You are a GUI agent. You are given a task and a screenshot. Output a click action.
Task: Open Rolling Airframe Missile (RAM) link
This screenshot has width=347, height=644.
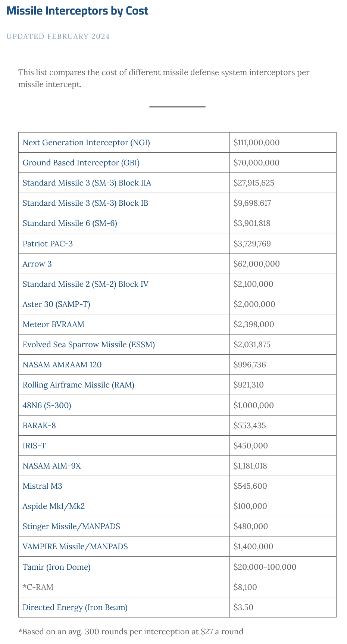pyautogui.click(x=78, y=385)
